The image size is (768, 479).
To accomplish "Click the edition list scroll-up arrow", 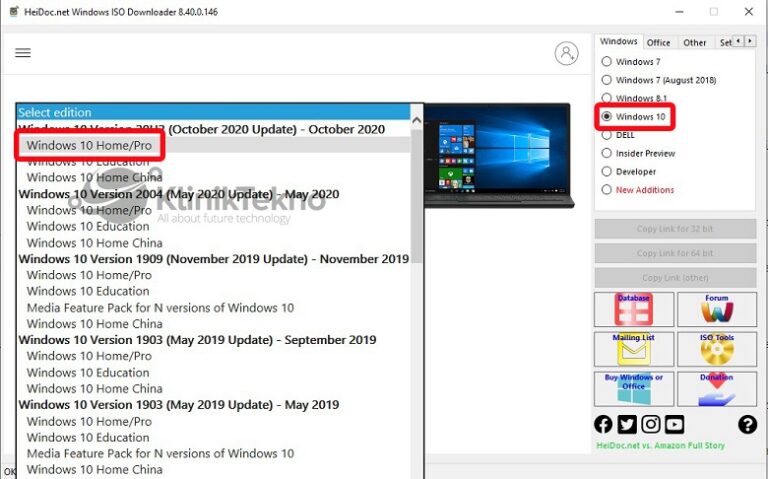I will pos(416,120).
